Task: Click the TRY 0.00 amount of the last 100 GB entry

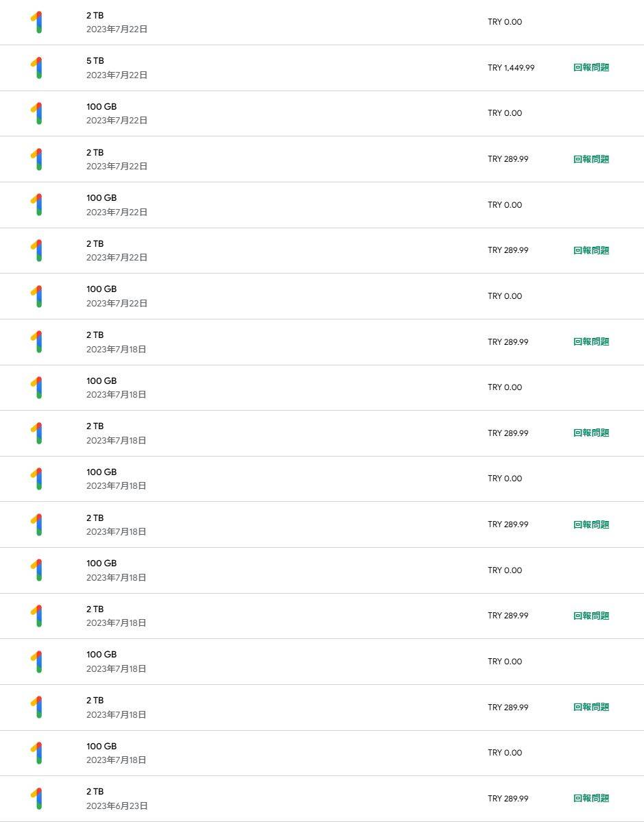Action: [x=505, y=753]
